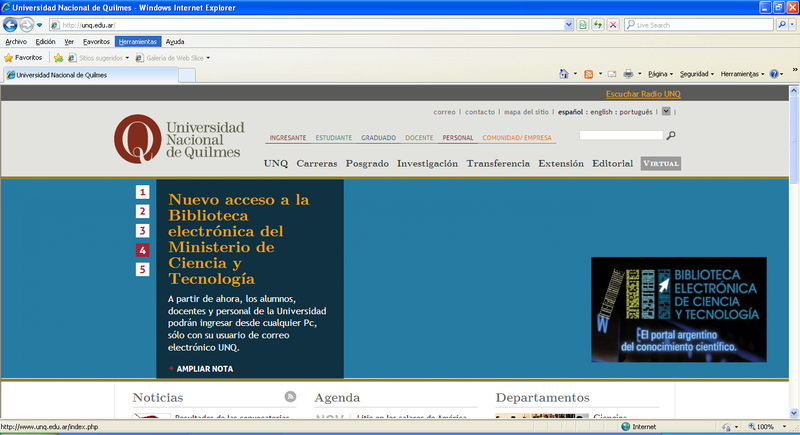800x435 pixels.
Task: Select the GRADUADO profile tab
Action: click(x=379, y=138)
